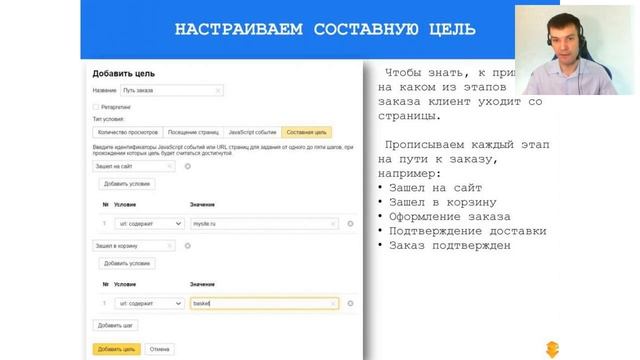Click into the 'Зашел в корзину' step name input
The height and width of the screenshot is (360, 640).
(134, 246)
